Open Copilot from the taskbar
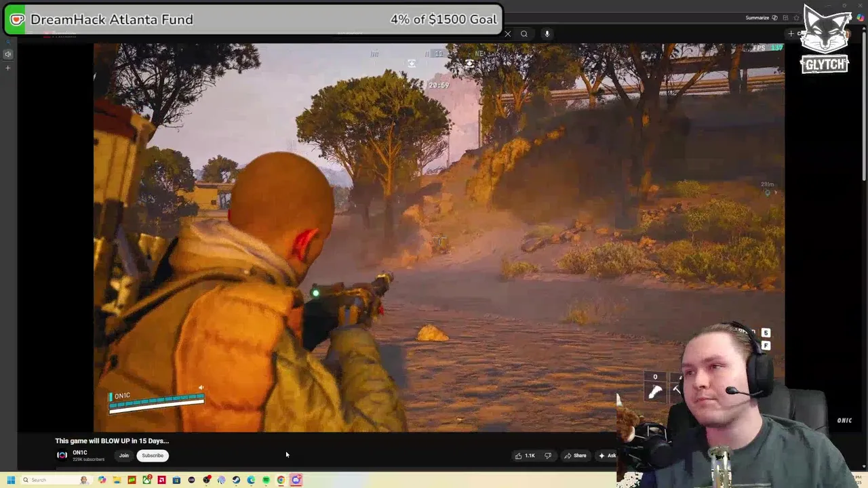 pyautogui.click(x=102, y=480)
